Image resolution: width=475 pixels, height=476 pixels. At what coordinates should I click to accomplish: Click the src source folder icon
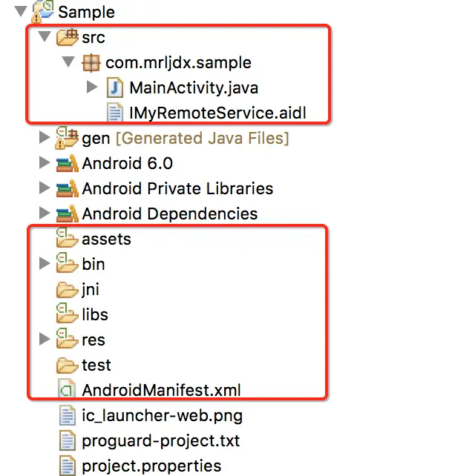pos(67,37)
